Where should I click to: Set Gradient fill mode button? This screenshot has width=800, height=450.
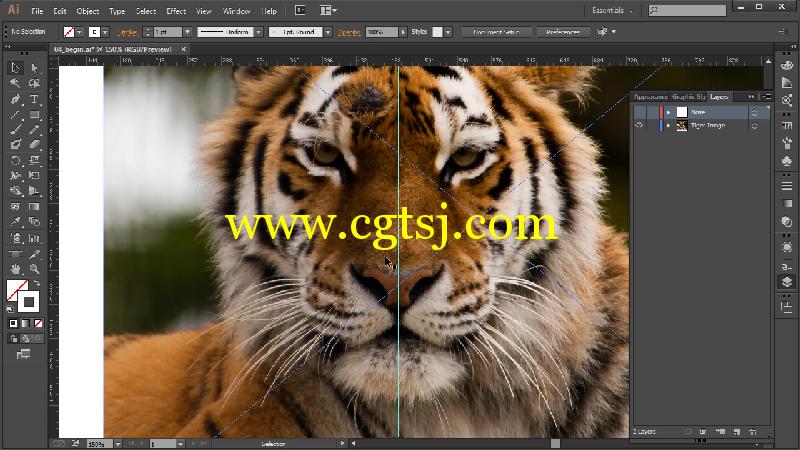pos(26,323)
